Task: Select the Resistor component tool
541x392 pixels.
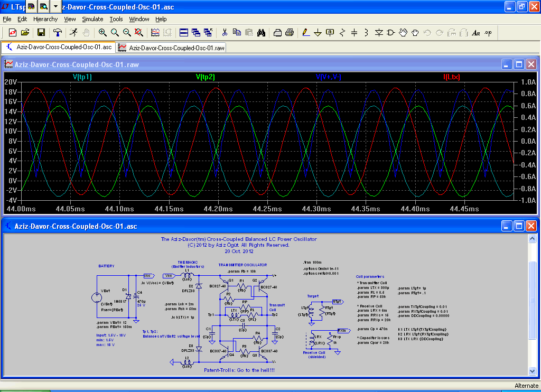Action: (342, 32)
